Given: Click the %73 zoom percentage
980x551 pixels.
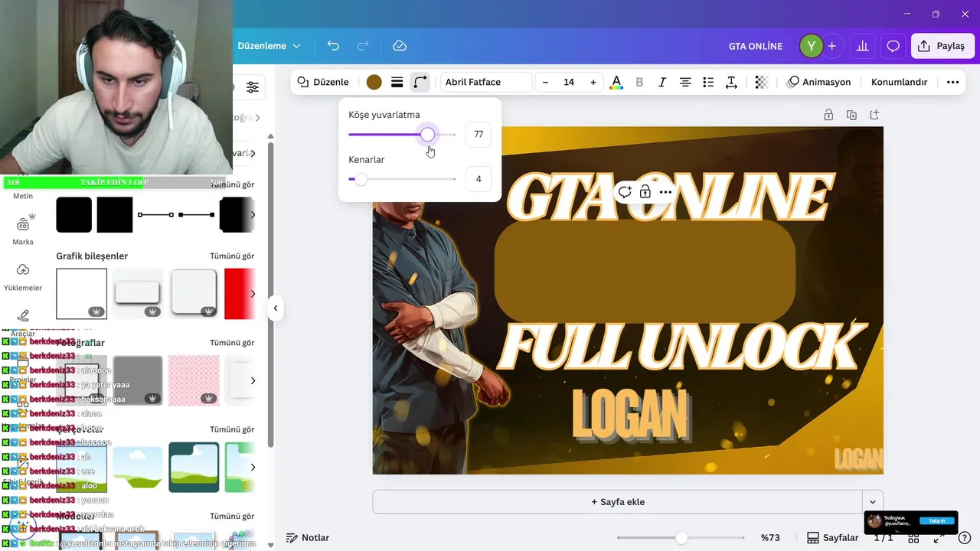Looking at the screenshot, I should 769,538.
